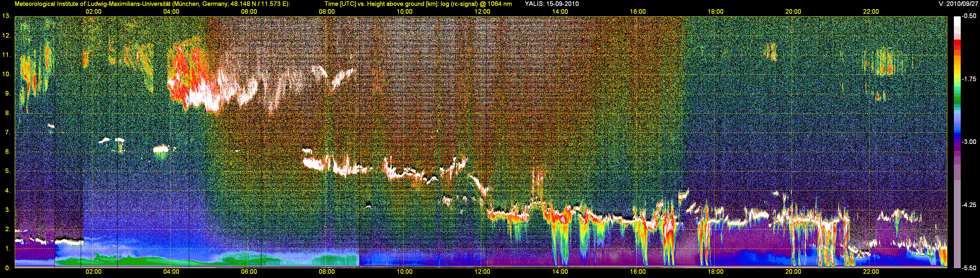Click the bottom axis time label 02:00

(93, 272)
